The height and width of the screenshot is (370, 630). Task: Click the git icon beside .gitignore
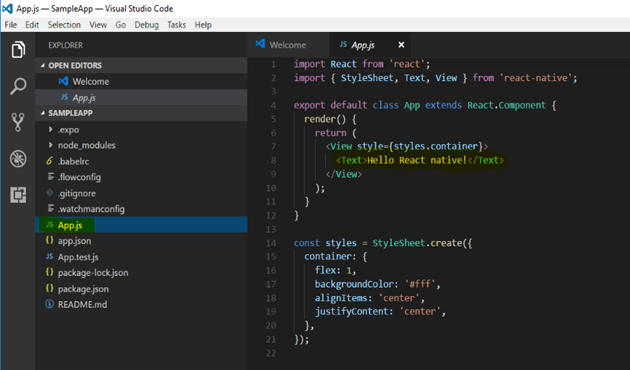tap(49, 193)
